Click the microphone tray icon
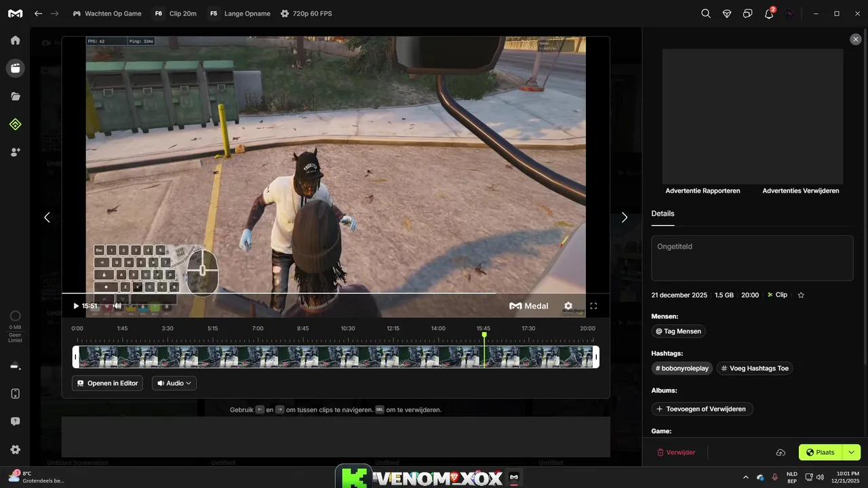 coord(774,477)
